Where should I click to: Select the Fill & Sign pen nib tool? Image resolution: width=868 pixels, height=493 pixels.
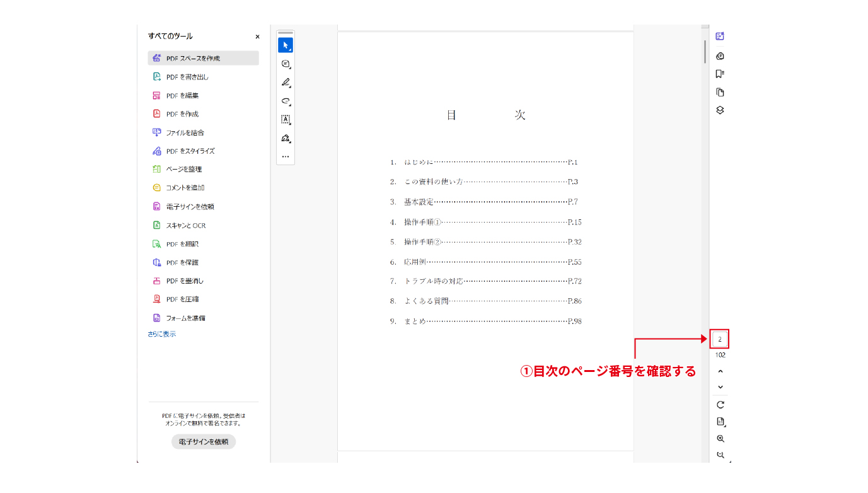285,137
